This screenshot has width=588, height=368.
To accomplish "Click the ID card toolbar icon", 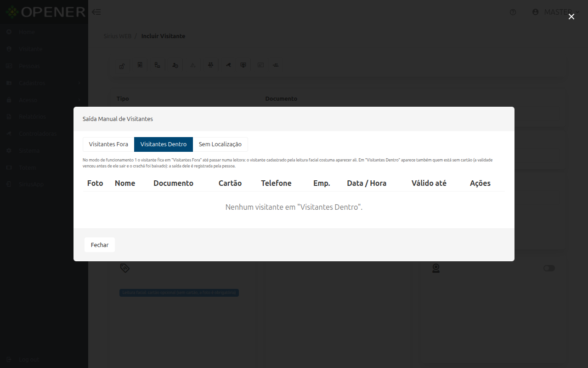I will [260, 65].
